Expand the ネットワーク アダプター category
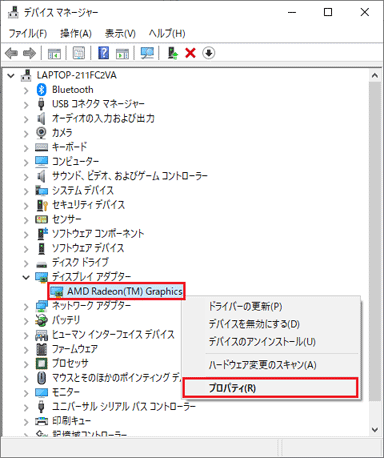Image resolution: width=384 pixels, height=458 pixels. coord(26,306)
